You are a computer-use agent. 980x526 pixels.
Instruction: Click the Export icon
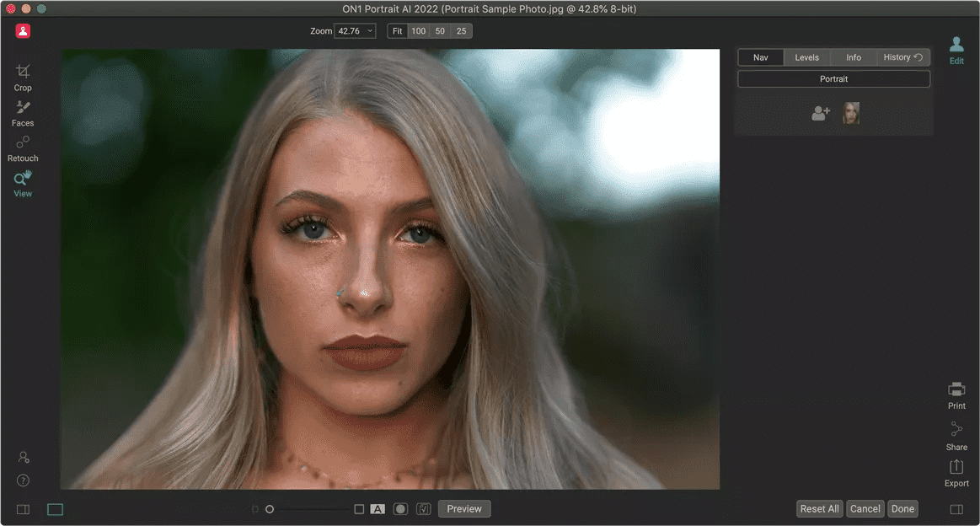coord(956,472)
